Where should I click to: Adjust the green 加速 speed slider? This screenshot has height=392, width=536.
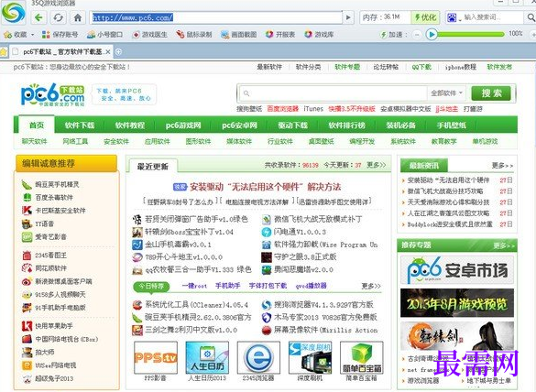[x=471, y=34]
